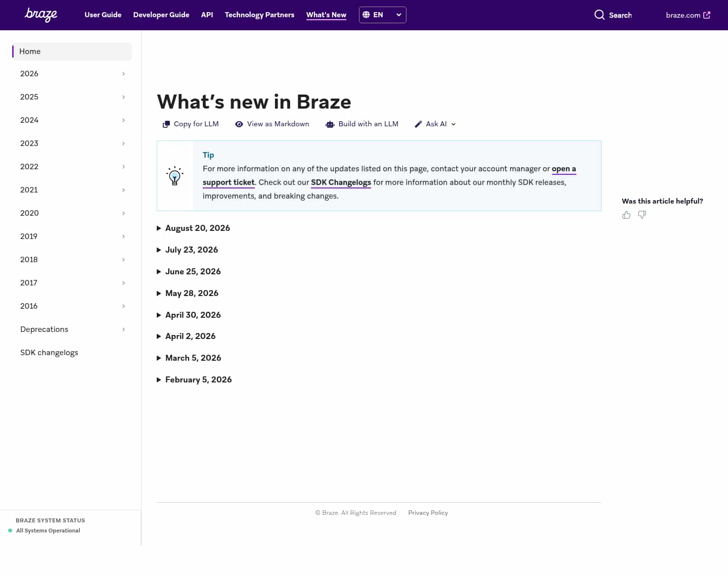This screenshot has height=576, width=728.
Task: Open the API nav item
Action: click(x=207, y=15)
